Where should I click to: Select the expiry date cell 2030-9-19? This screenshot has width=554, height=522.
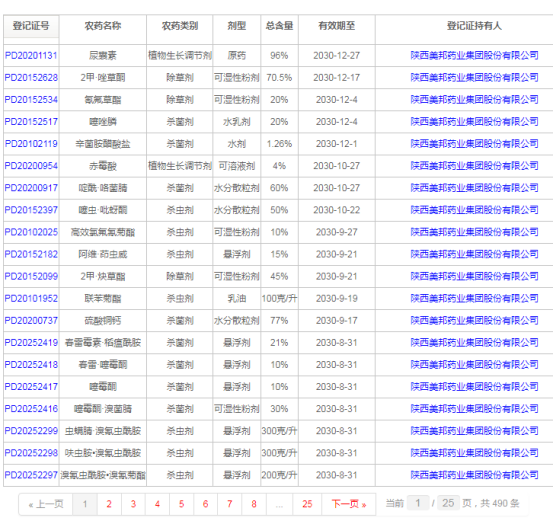click(337, 298)
